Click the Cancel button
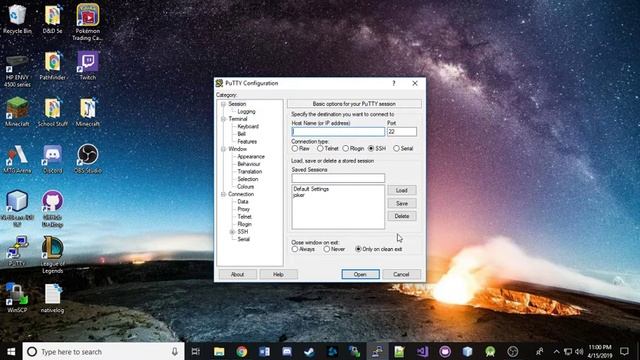Viewport: 640px width, 360px height. [401, 274]
